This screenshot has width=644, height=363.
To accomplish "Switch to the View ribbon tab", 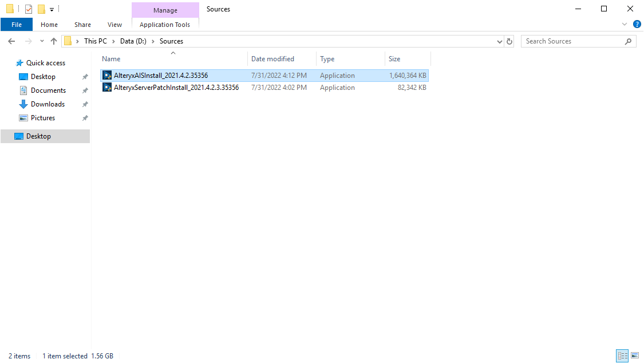I will coord(114,25).
